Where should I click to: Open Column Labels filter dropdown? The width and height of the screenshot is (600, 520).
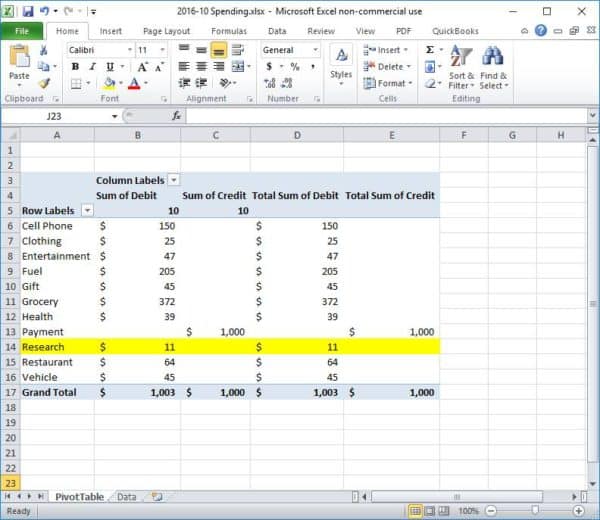pyautogui.click(x=174, y=180)
